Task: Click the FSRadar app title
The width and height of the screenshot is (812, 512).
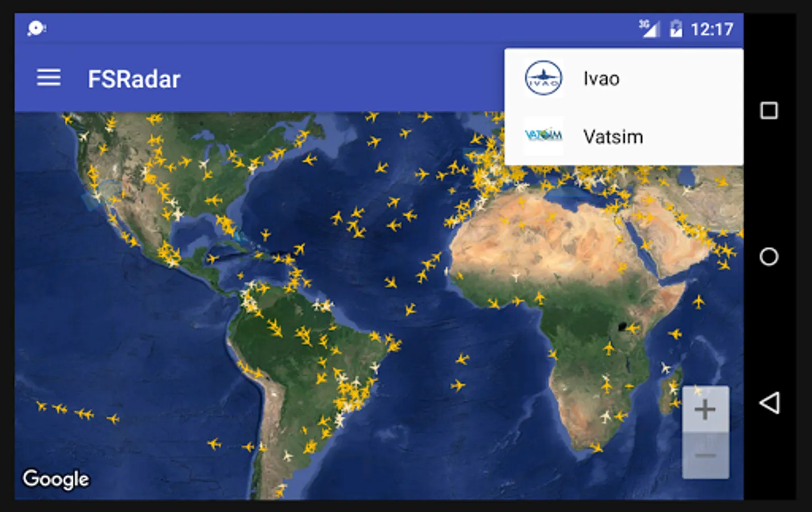Action: tap(134, 79)
